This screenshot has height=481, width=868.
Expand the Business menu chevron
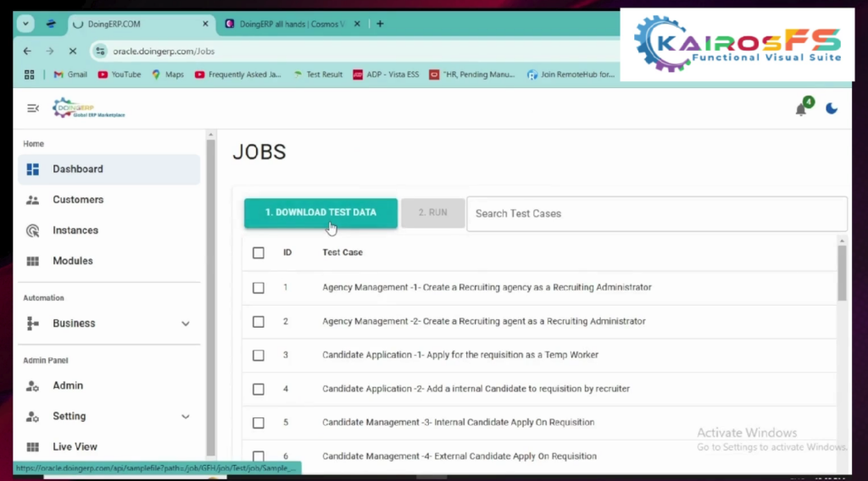(x=186, y=323)
